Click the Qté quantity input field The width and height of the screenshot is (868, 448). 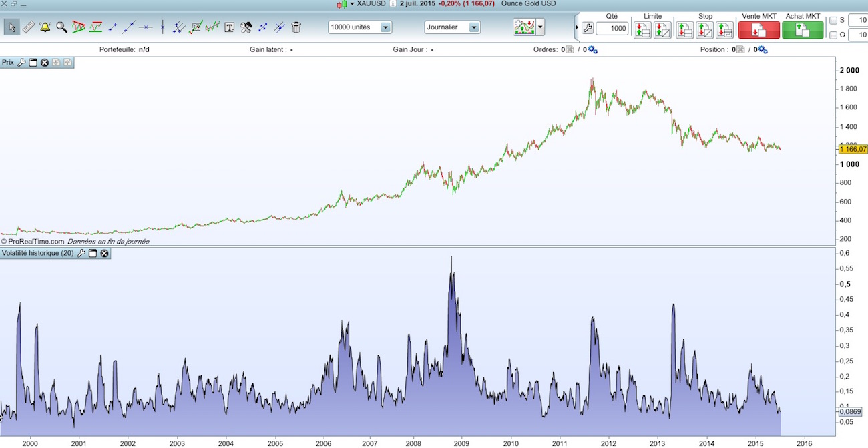(x=612, y=29)
